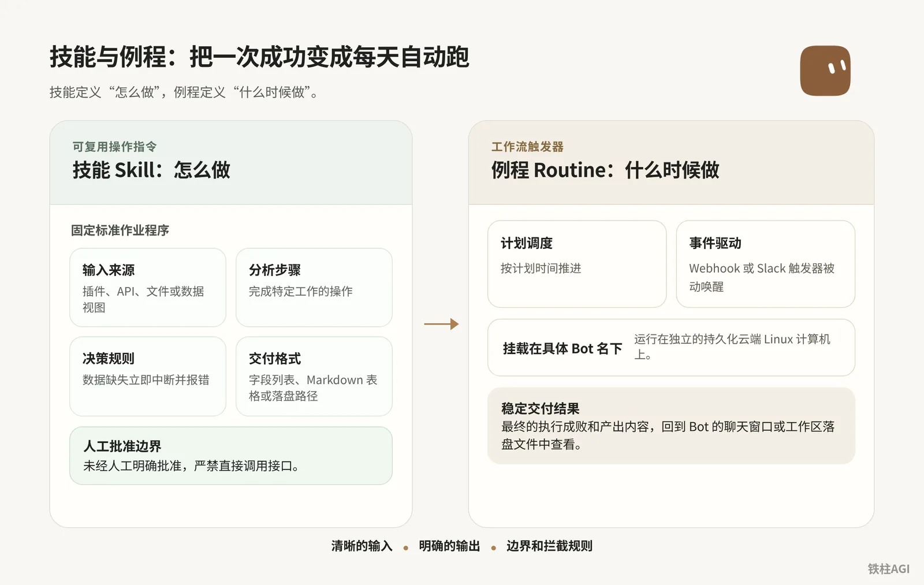The image size is (924, 585).
Task: Click the text 数据缺失立即中断并报错
Action: pyautogui.click(x=146, y=380)
